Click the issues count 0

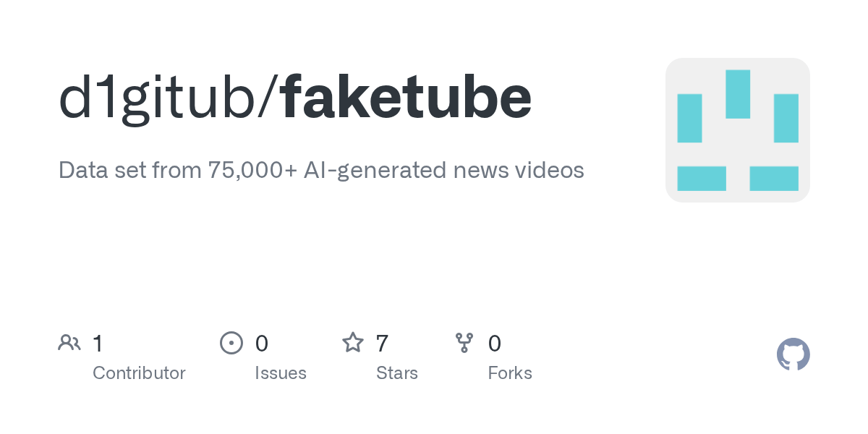click(x=261, y=343)
